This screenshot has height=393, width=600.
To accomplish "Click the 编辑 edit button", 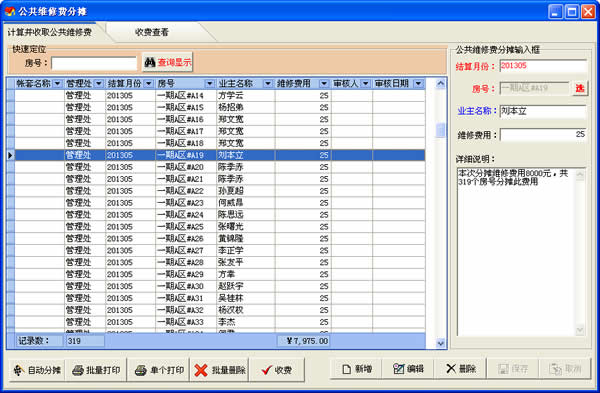I will pos(408,369).
